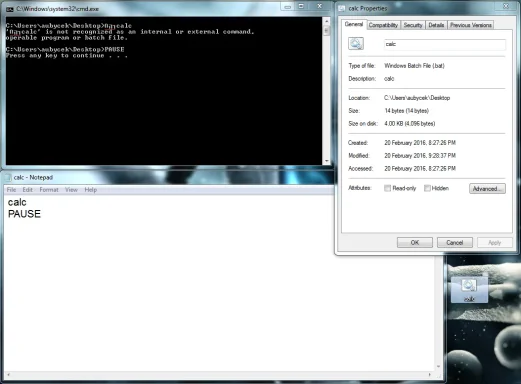Click the location path C:\Users\aubycek\Desktop
521x384 pixels.
[x=417, y=98]
